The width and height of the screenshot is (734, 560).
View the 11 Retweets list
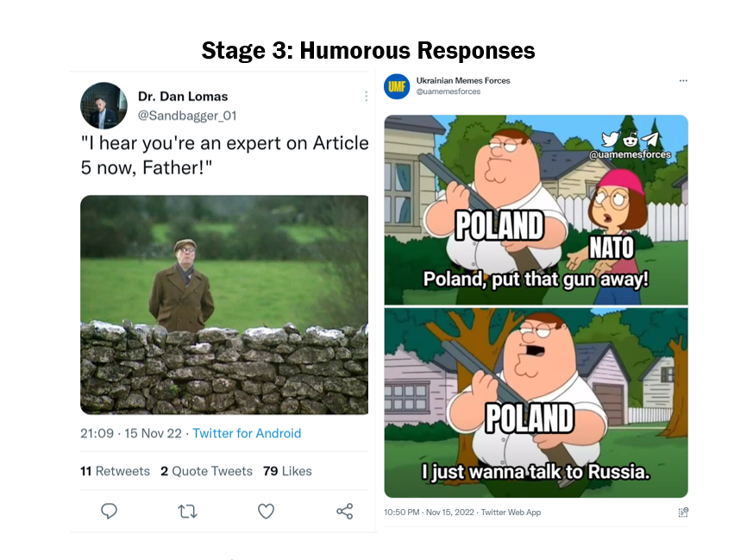pyautogui.click(x=115, y=471)
